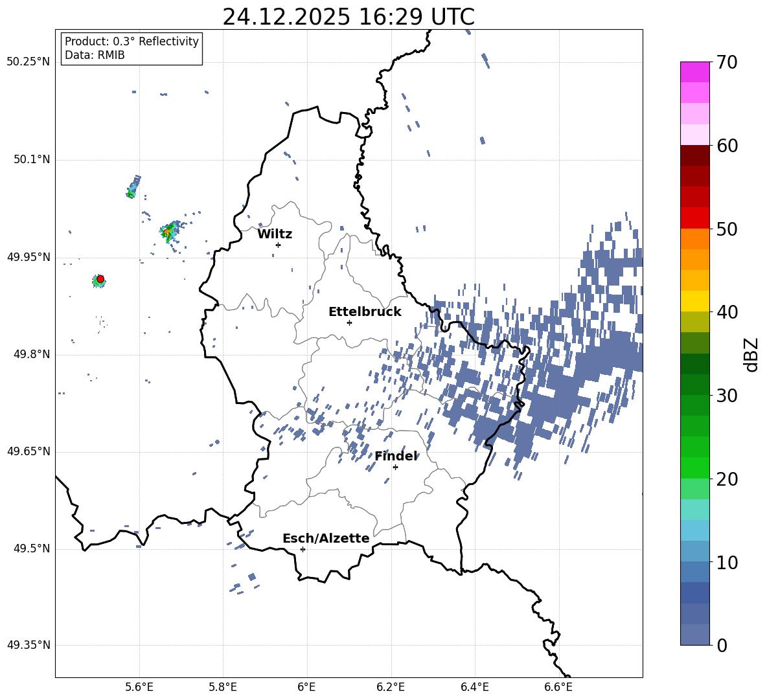Click the red 50 dBZ colorbar segment

(694, 218)
